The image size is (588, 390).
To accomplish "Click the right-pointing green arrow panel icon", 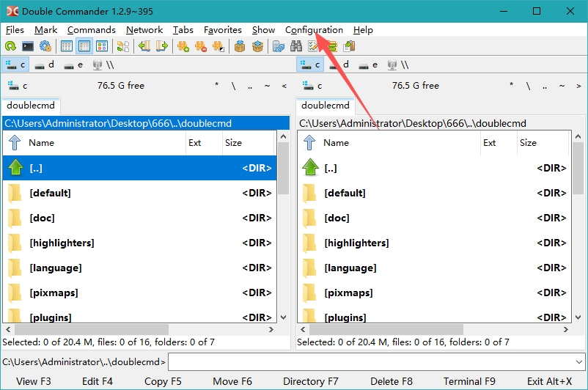I will 162,46.
